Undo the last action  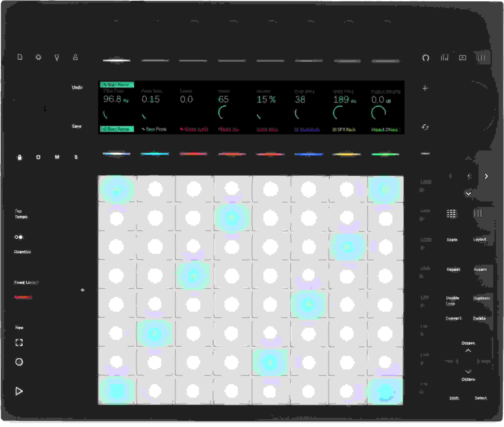77,87
